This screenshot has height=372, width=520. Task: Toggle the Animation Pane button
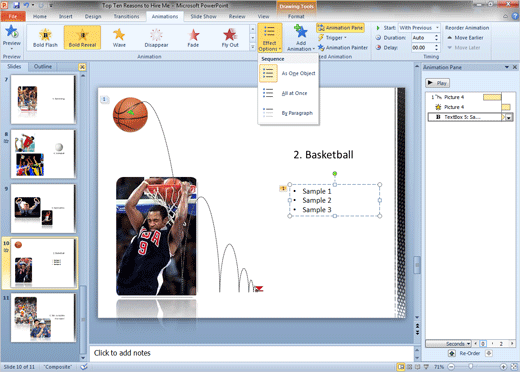pos(340,28)
